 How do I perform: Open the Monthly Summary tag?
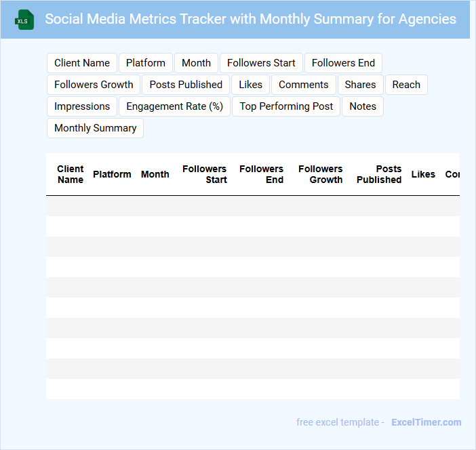coord(95,128)
